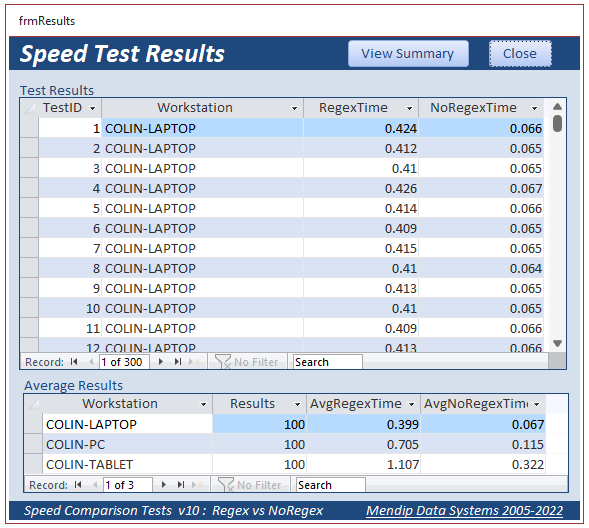Viewport: 589px width, 528px height.
Task: Click RegexTime value 0.424 in row 1
Action: click(x=361, y=128)
